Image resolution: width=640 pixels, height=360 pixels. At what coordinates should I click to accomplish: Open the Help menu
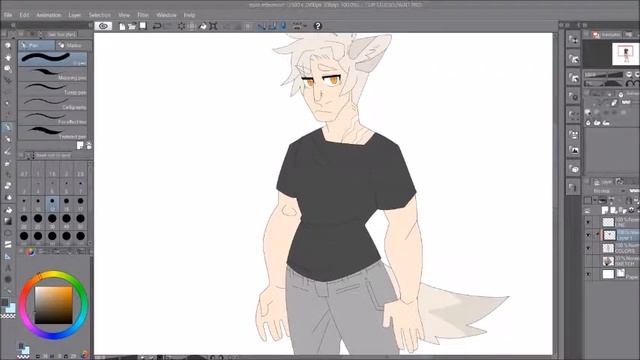click(189, 15)
